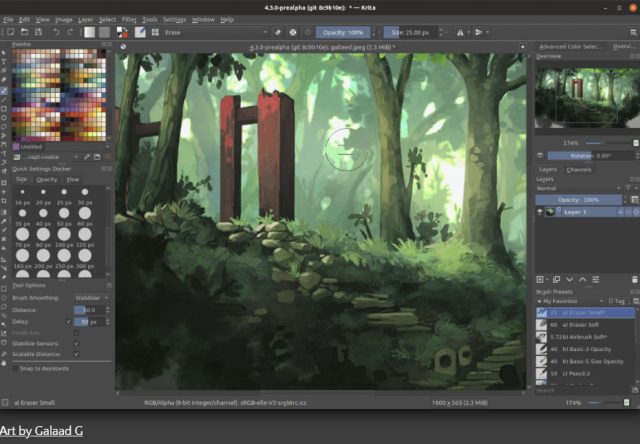Click the reload original preset icon
Screen dimensions: 640x444
308,32
